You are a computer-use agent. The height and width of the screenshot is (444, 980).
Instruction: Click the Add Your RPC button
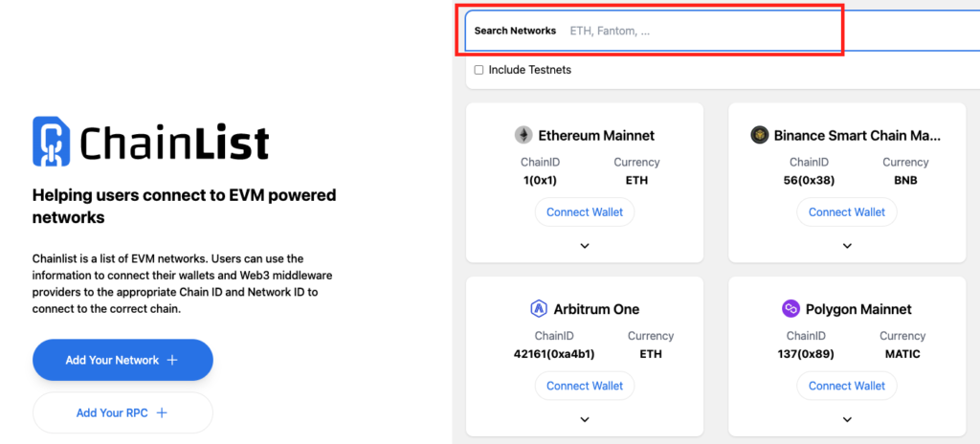pos(122,412)
